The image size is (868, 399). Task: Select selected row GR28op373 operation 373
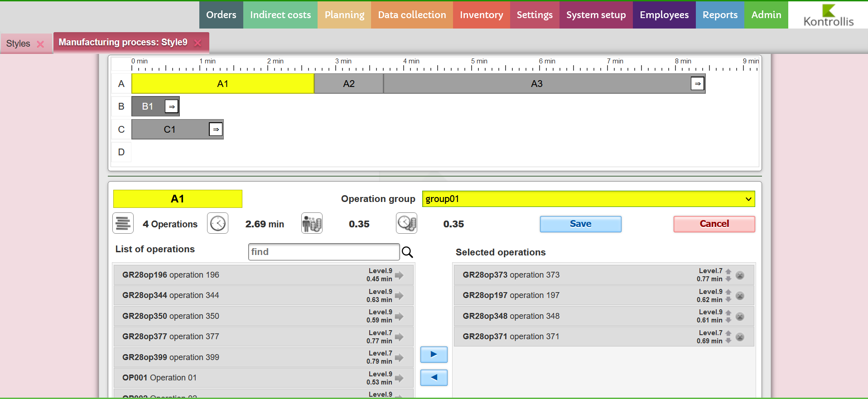(604, 275)
